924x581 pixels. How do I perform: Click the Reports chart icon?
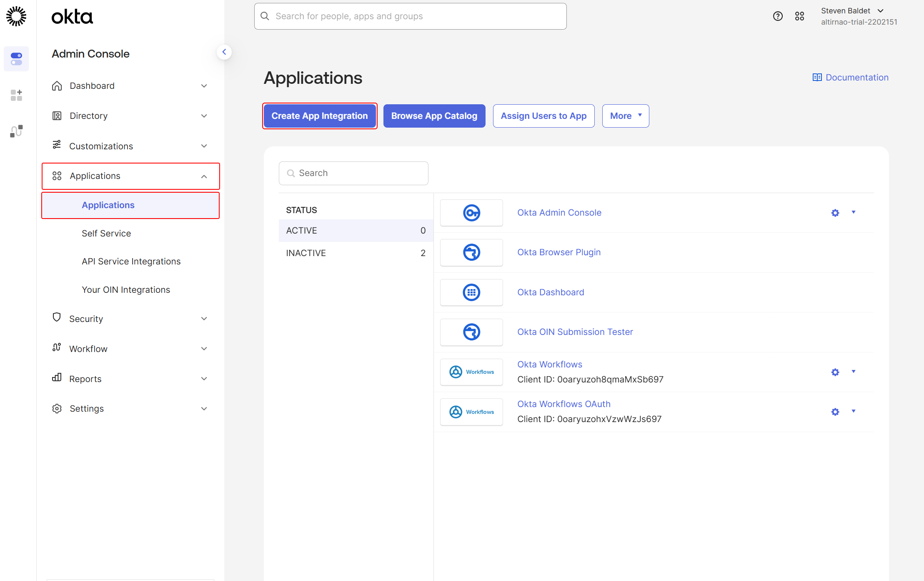(x=57, y=377)
